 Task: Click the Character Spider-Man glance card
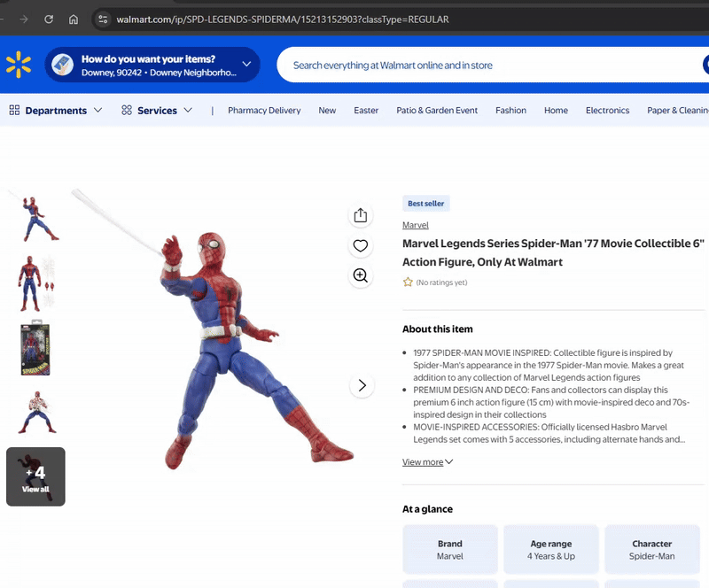click(652, 550)
